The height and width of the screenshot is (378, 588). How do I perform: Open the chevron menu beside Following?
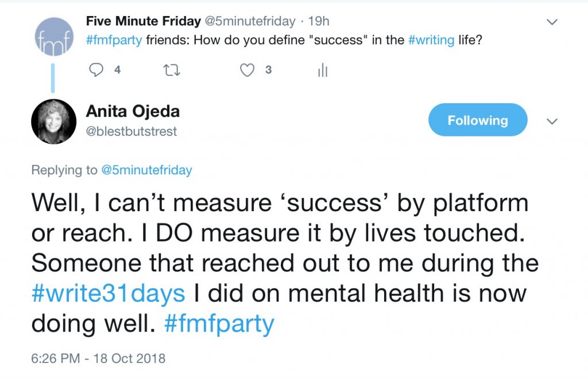coord(552,121)
